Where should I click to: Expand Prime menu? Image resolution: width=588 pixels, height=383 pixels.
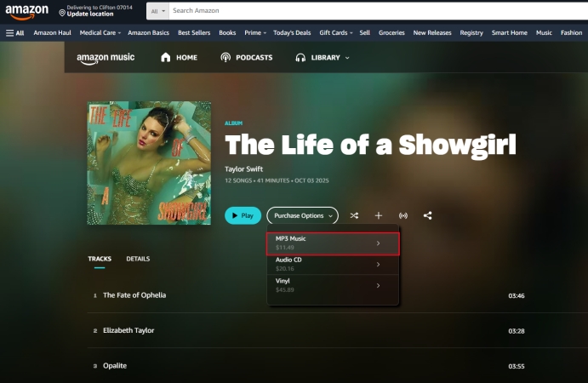pyautogui.click(x=255, y=33)
